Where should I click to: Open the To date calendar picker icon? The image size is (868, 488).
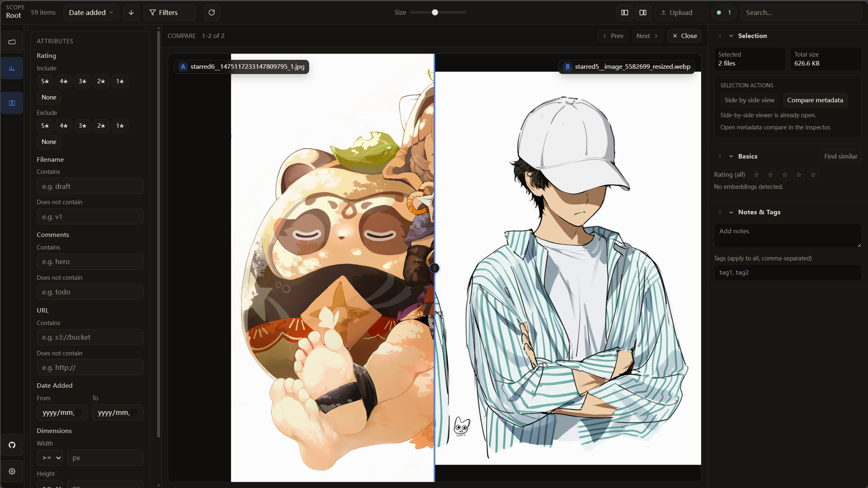coord(134,412)
